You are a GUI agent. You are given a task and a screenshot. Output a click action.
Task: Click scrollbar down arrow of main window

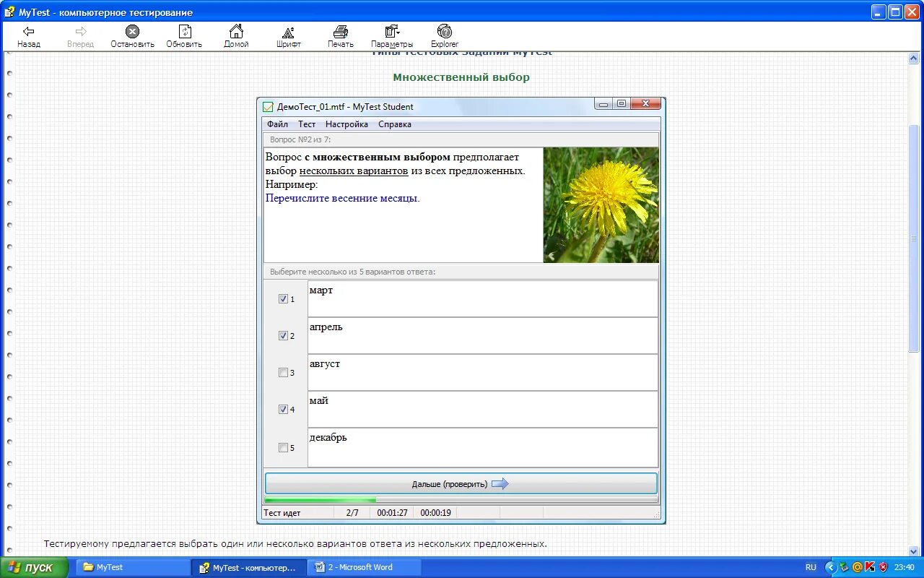coord(914,550)
